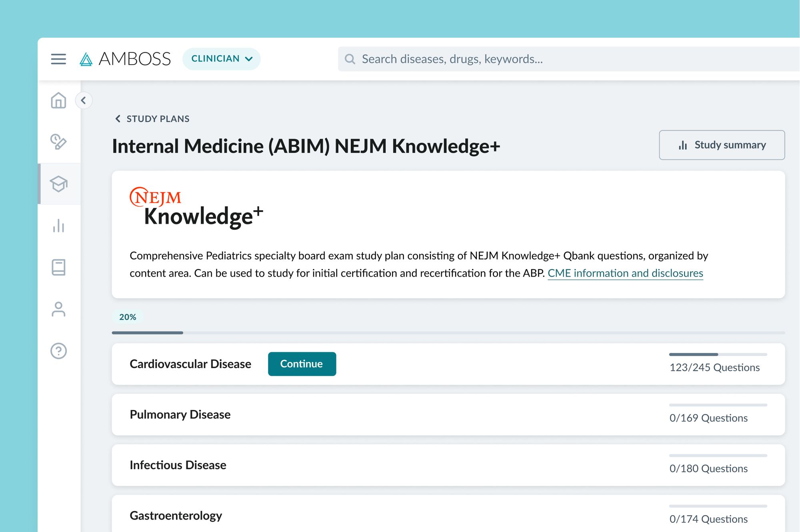View the Analysis bar chart icon
The width and height of the screenshot is (800, 532).
point(58,227)
